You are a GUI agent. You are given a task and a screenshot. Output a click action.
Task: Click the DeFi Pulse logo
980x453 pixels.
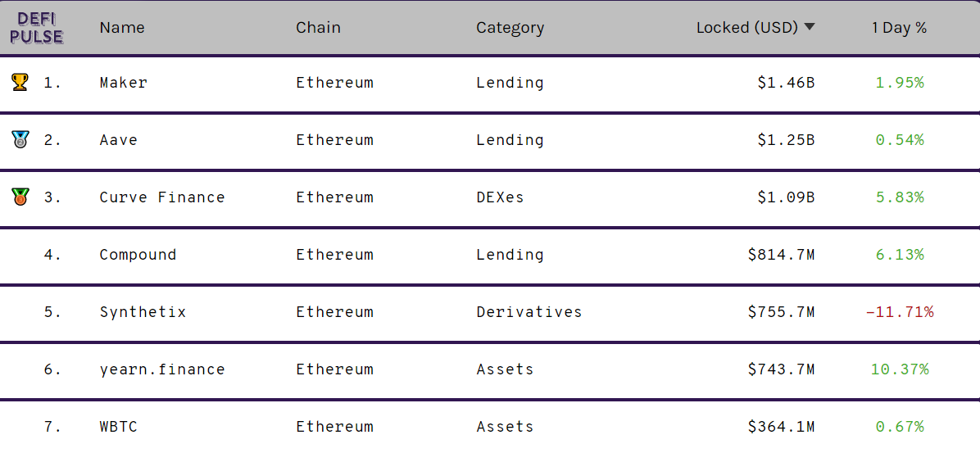[x=37, y=28]
